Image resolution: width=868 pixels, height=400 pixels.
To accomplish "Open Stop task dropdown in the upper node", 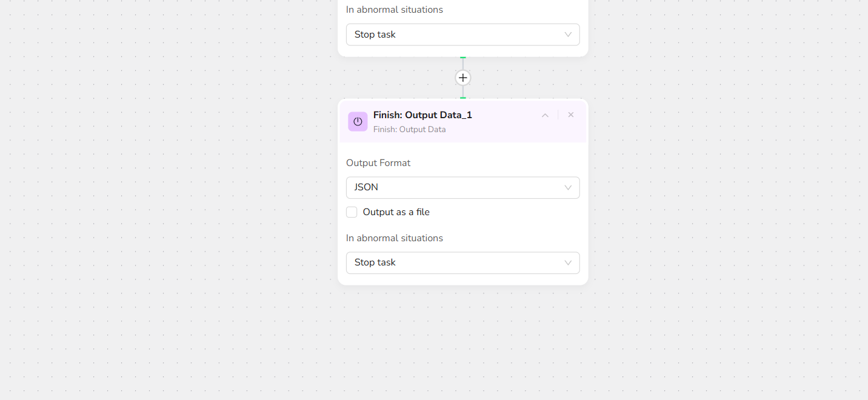I will pos(462,35).
